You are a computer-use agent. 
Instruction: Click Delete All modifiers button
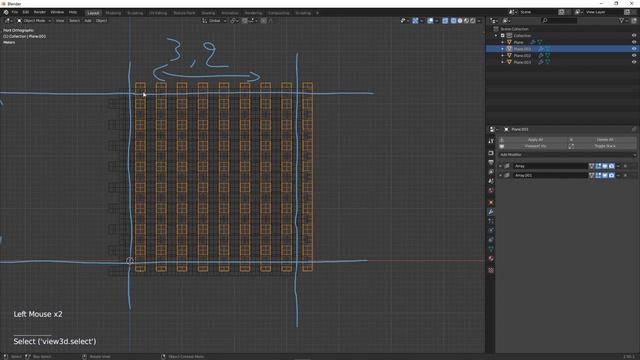pos(602,140)
